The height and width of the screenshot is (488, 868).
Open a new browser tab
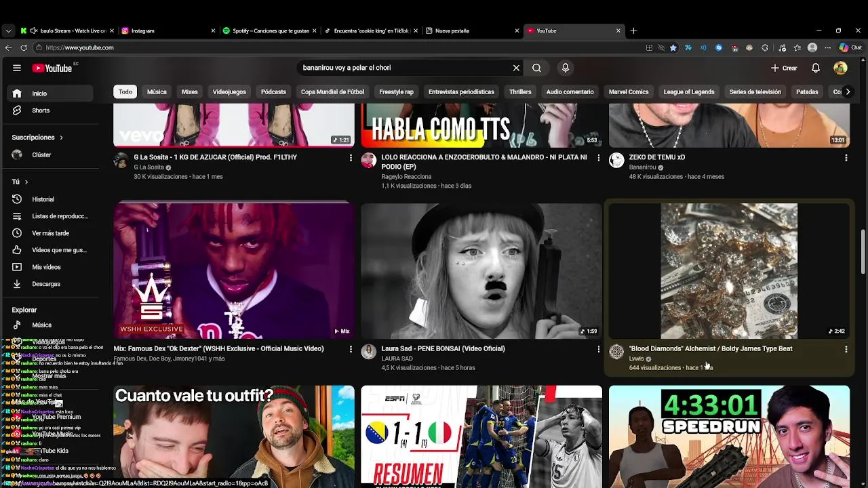click(633, 30)
